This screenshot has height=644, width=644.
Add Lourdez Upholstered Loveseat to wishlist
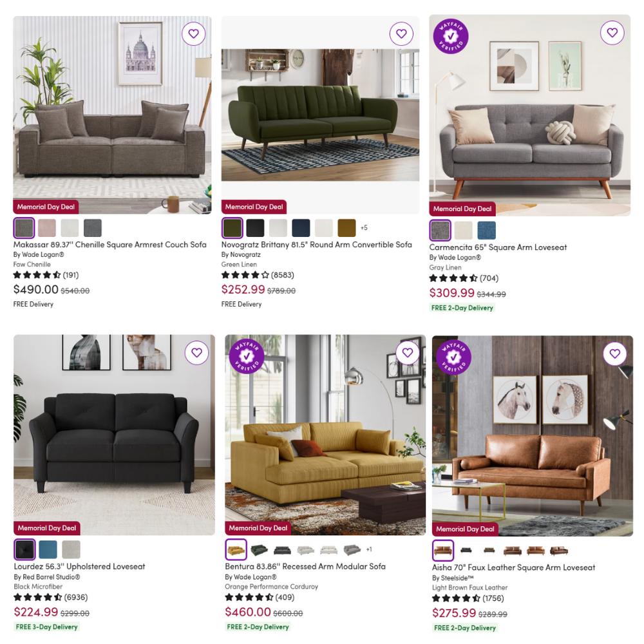point(196,353)
